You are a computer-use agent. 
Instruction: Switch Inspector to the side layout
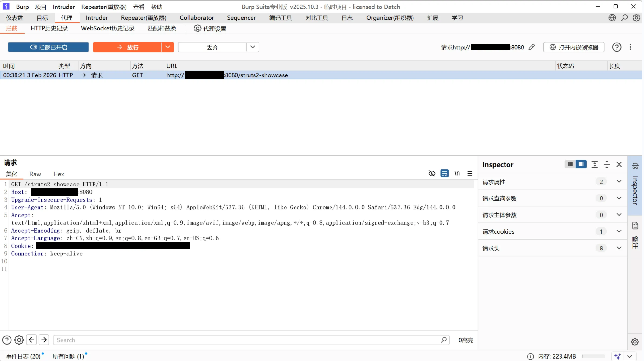[x=581, y=164]
